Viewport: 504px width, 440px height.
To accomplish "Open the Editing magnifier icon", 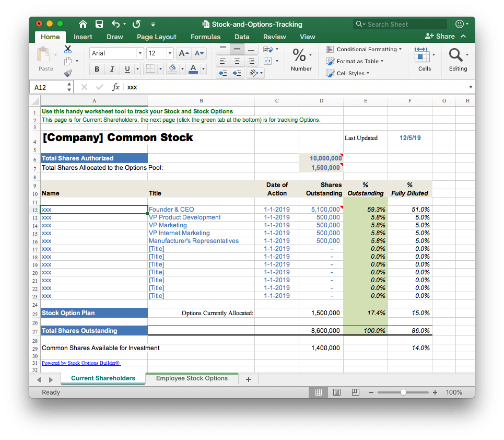I will coord(455,55).
